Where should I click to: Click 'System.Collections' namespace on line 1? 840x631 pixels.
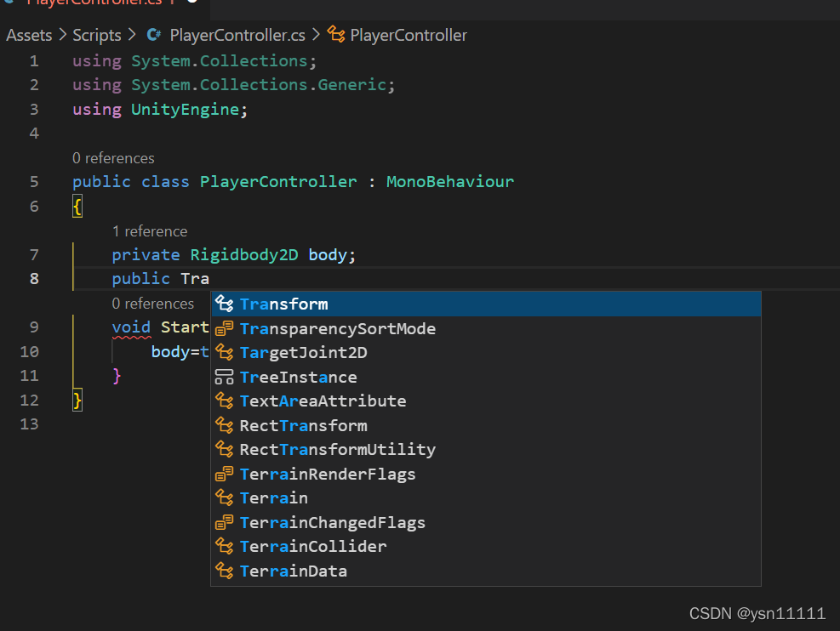pyautogui.click(x=219, y=60)
